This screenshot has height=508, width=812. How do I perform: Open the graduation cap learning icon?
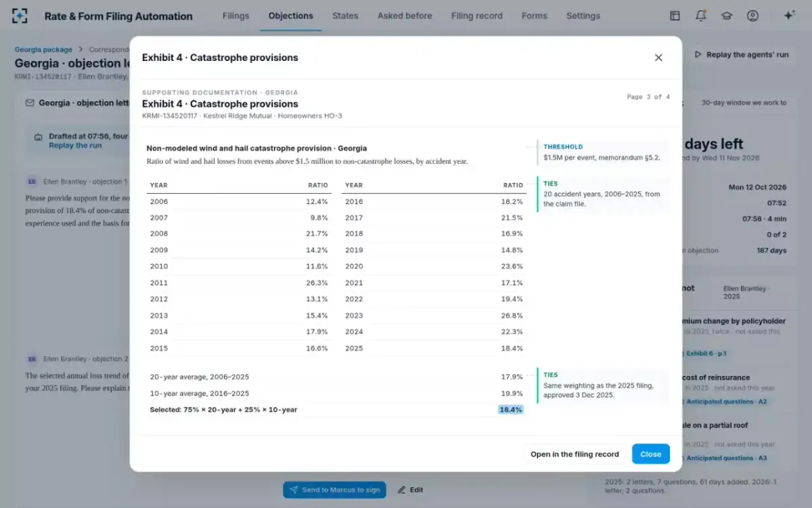tap(727, 16)
